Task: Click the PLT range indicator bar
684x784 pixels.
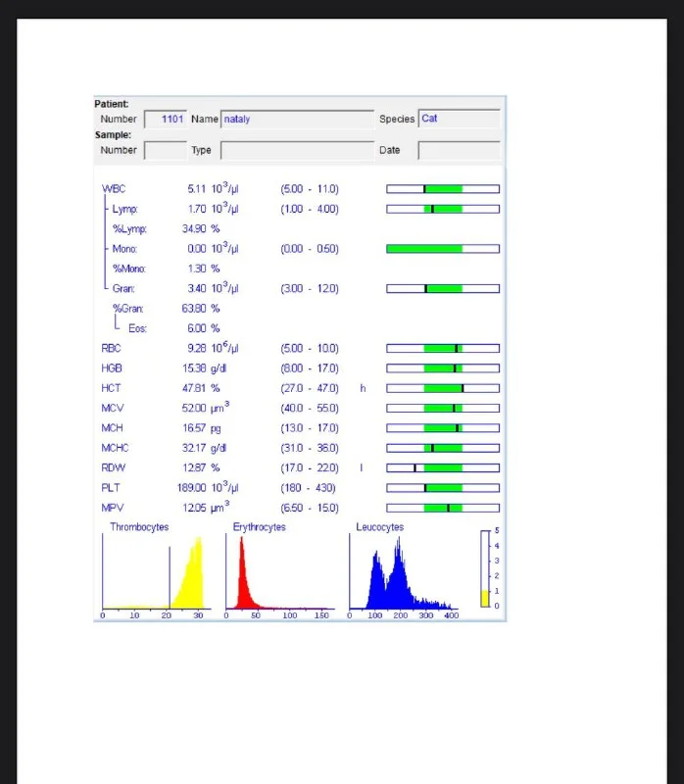Action: coord(443,487)
